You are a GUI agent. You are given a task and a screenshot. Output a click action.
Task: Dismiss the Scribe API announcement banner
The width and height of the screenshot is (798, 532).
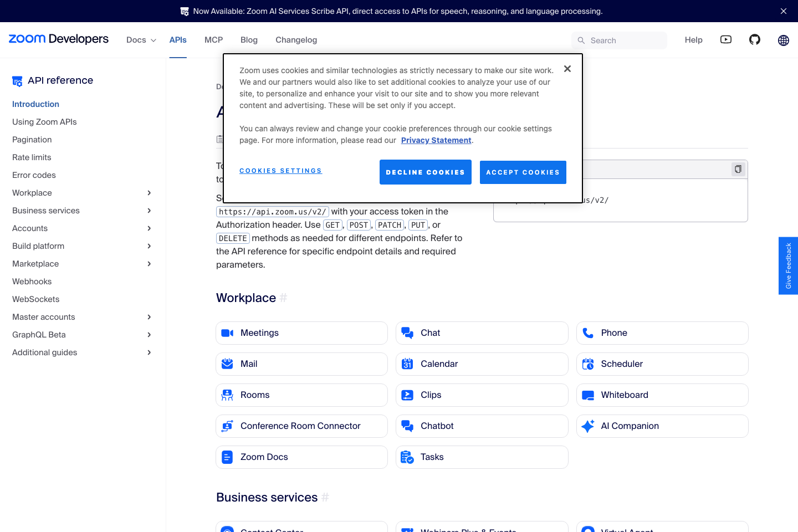coord(783,11)
